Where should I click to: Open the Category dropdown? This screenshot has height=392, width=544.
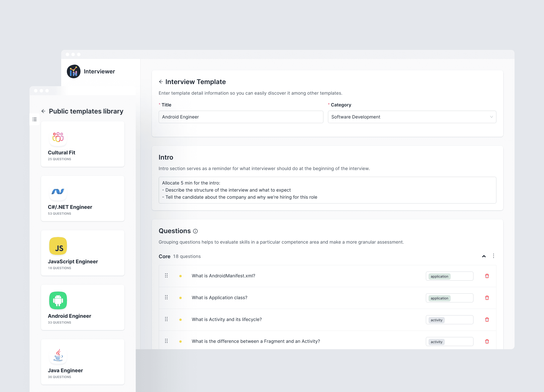(x=412, y=117)
